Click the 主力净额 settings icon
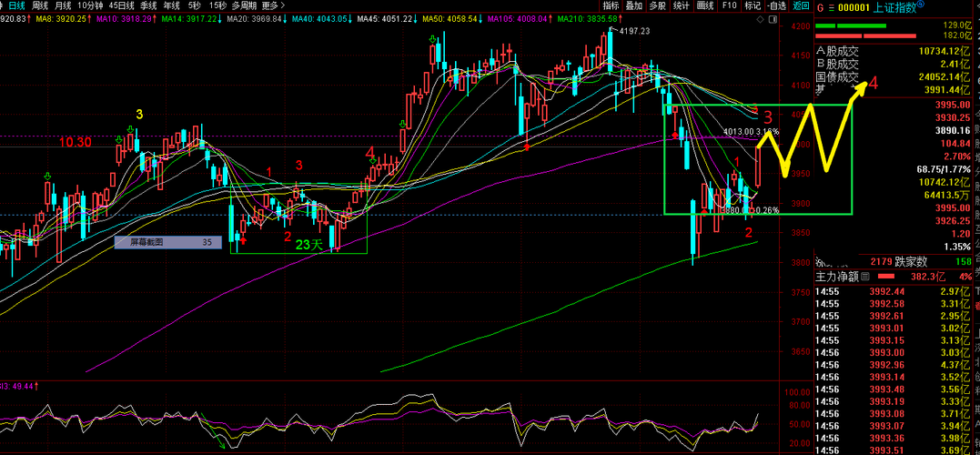Viewport: 980px width, 455px height. (x=864, y=276)
